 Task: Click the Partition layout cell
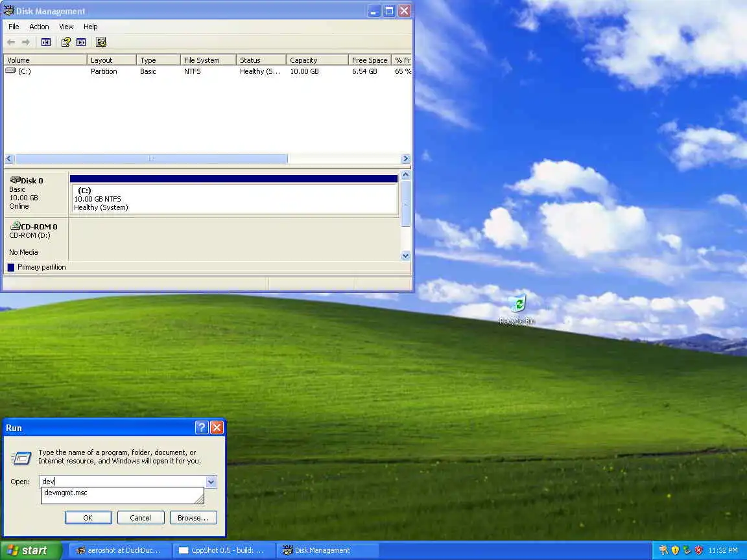click(x=104, y=71)
